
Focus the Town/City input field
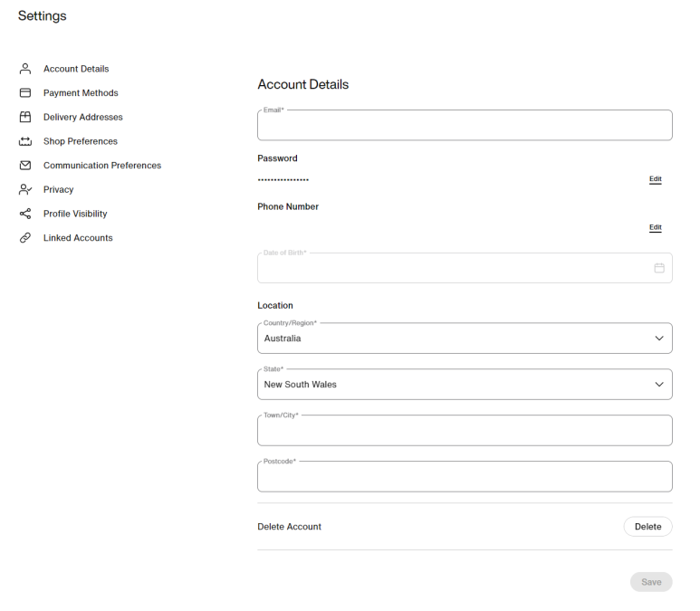click(x=465, y=430)
